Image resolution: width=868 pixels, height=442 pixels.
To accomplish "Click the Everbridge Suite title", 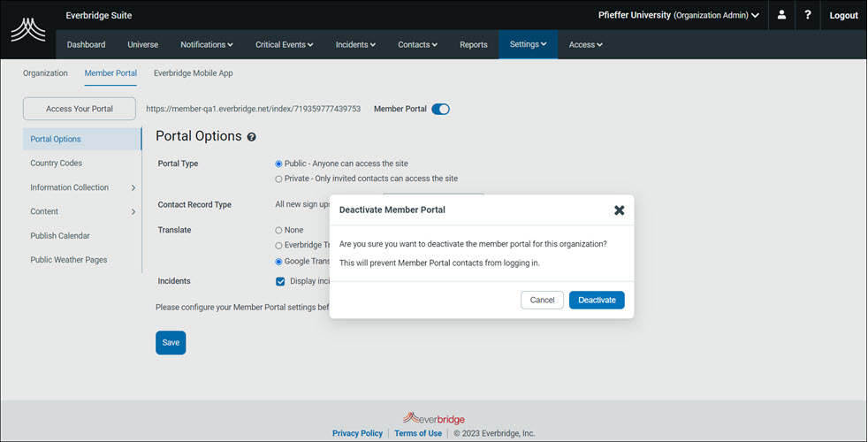I will pos(98,16).
